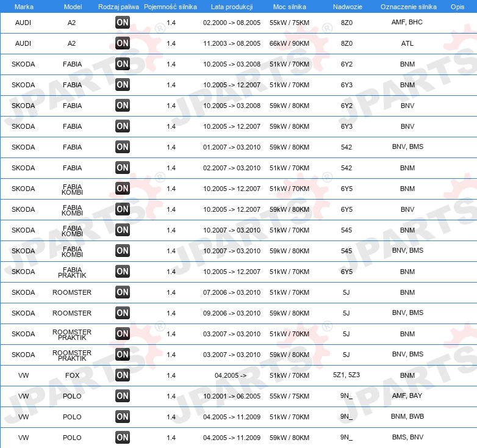Select the 10.2001 -> 06.2005 date cell
Image resolution: width=477 pixels, height=448 pixels.
tap(232, 396)
